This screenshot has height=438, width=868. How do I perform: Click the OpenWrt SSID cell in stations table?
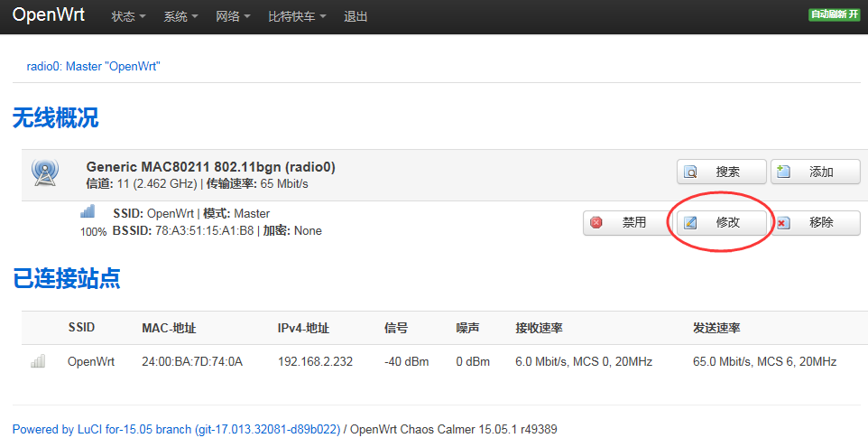[x=91, y=361]
